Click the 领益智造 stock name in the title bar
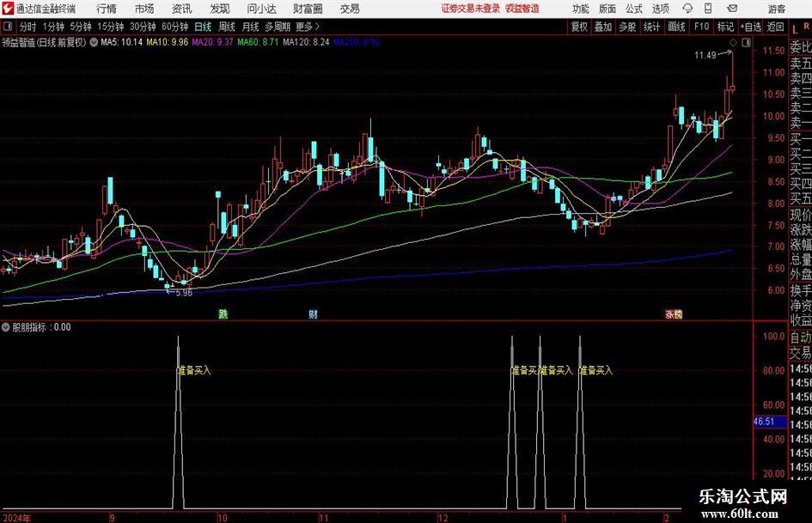812x523 pixels. pyautogui.click(x=522, y=9)
